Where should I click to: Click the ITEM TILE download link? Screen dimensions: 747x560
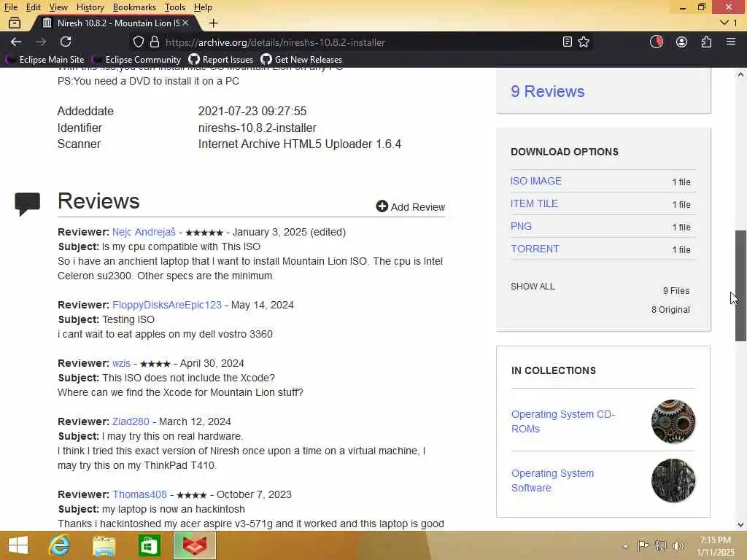point(534,203)
